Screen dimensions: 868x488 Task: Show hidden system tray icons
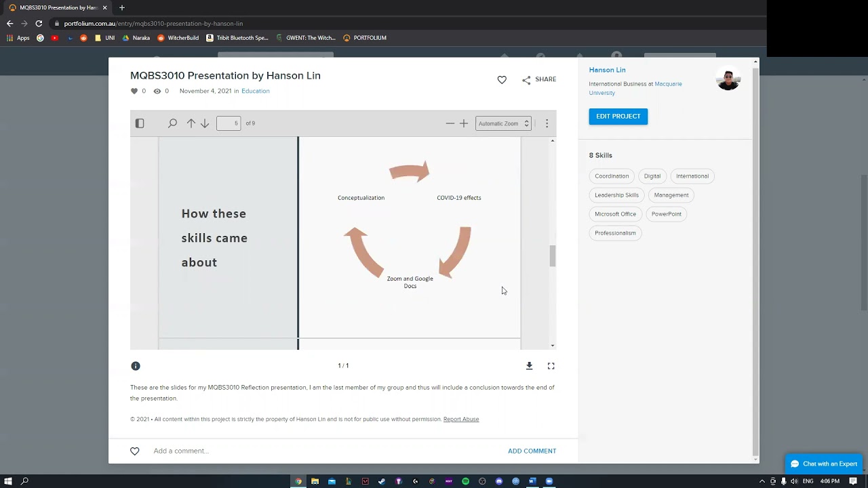[x=762, y=481]
